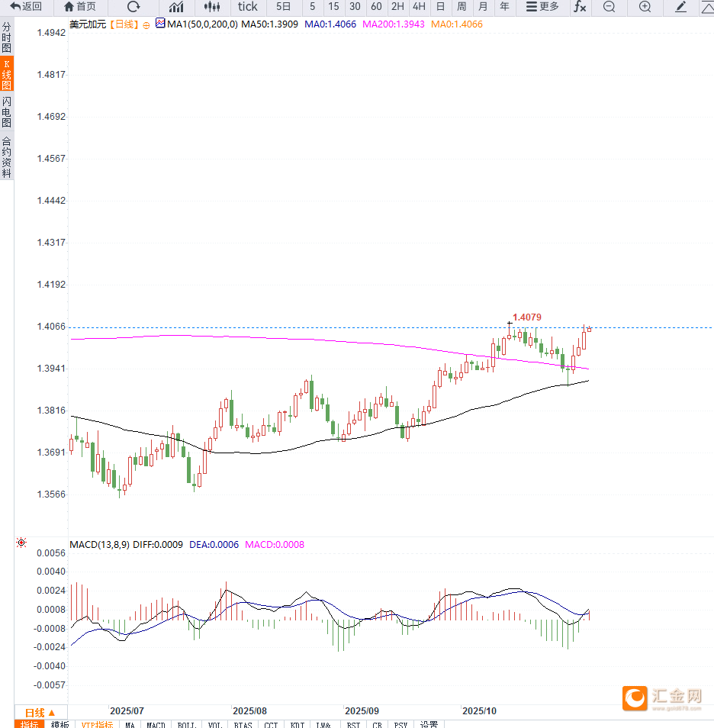Click the DEA:0.0006 value
The height and width of the screenshot is (728, 714).
(x=214, y=545)
